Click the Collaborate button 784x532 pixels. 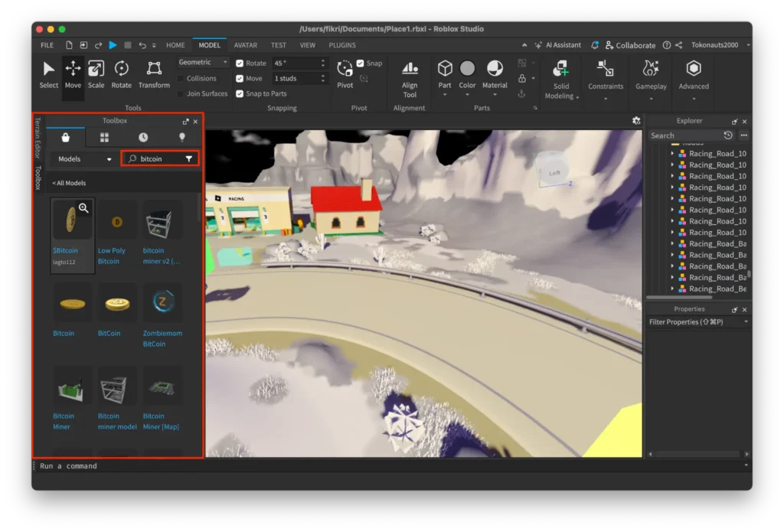click(631, 45)
